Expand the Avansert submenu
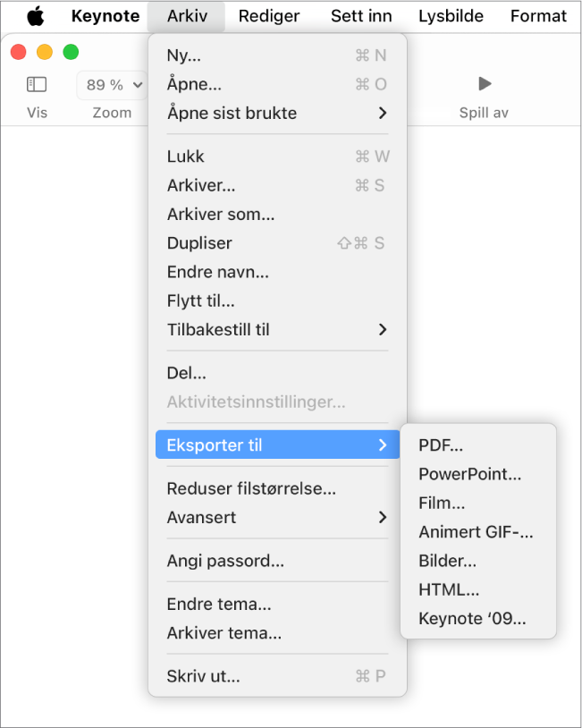Viewport: 582px width, 728px height. [277, 517]
